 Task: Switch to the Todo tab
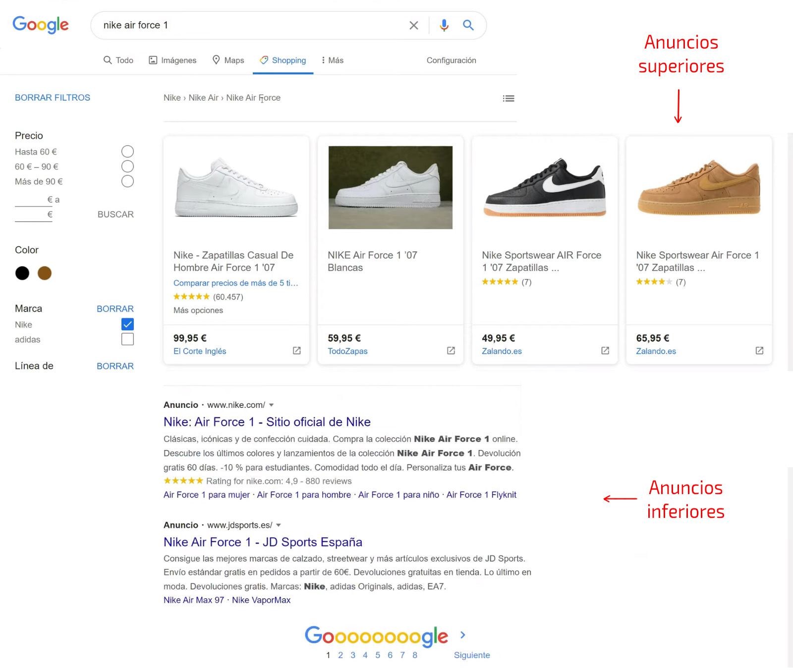point(118,60)
